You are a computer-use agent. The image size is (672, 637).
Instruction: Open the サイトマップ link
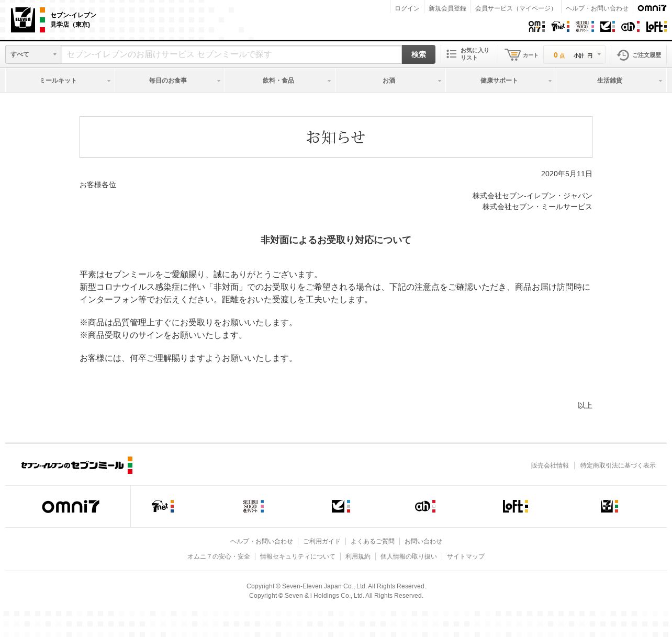(466, 556)
